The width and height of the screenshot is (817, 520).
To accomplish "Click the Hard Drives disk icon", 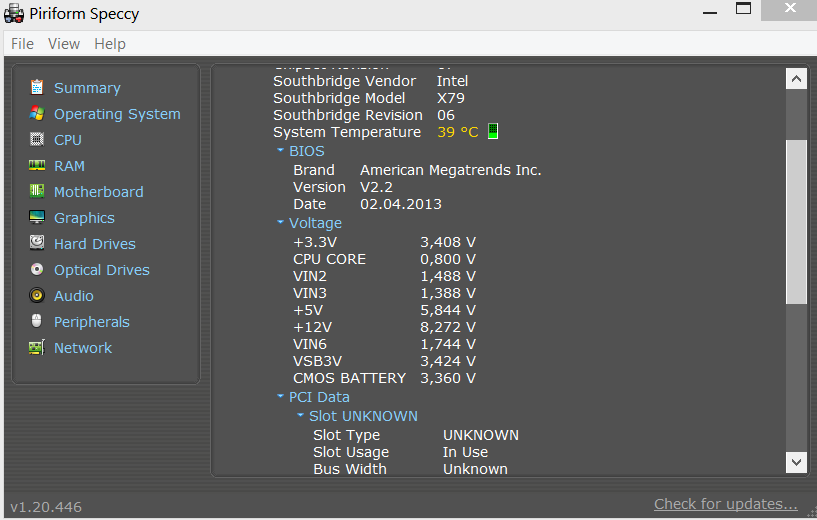I will [36, 243].
